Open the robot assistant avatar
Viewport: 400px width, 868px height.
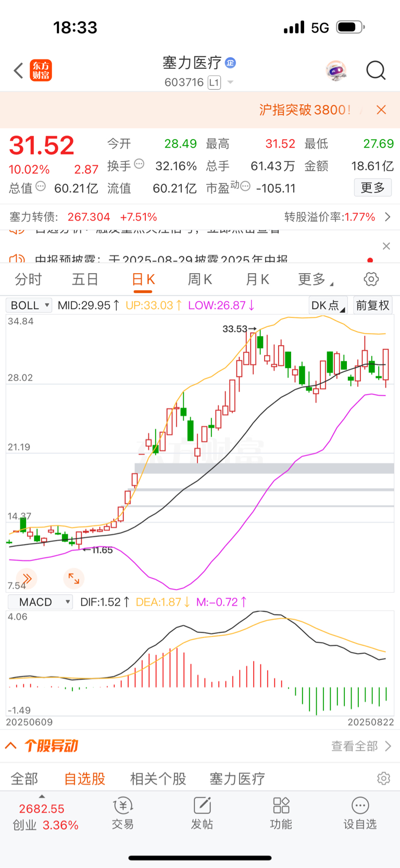tap(336, 70)
